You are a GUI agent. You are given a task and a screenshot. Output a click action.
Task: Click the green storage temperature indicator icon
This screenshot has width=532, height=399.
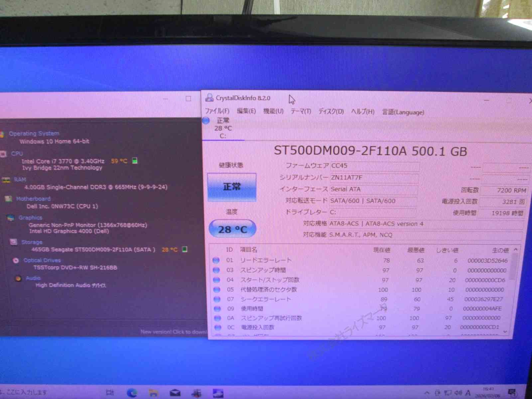pos(185,249)
